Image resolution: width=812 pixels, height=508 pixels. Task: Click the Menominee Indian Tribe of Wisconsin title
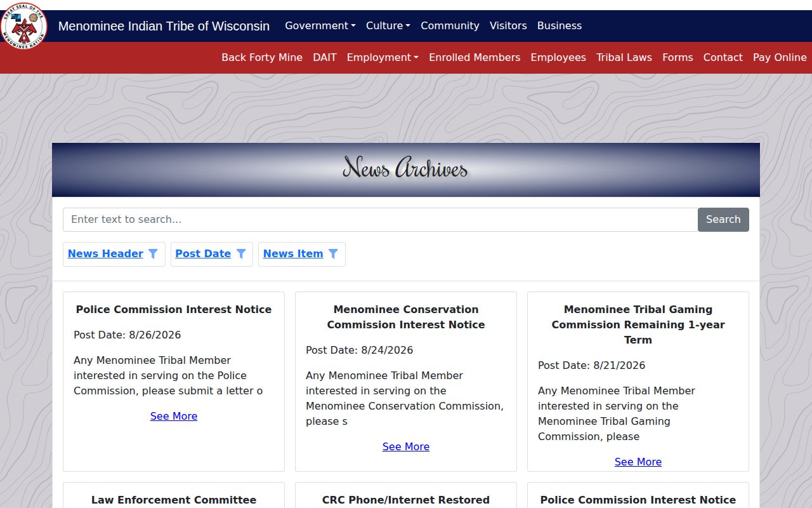(x=164, y=26)
